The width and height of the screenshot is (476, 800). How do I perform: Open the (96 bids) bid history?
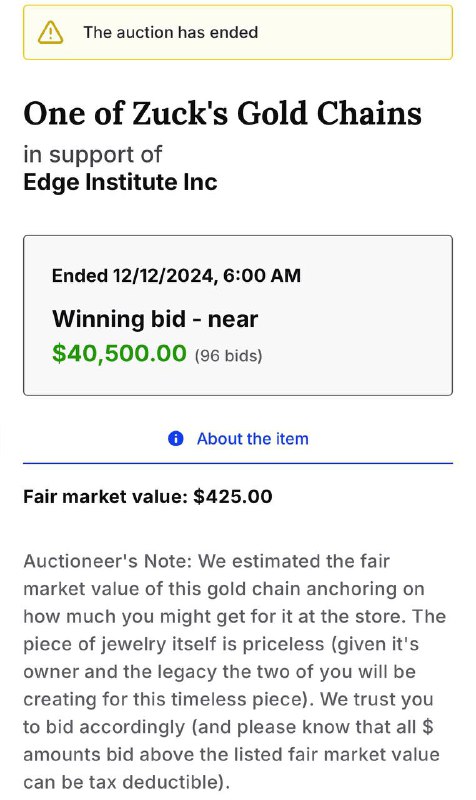coord(229,355)
